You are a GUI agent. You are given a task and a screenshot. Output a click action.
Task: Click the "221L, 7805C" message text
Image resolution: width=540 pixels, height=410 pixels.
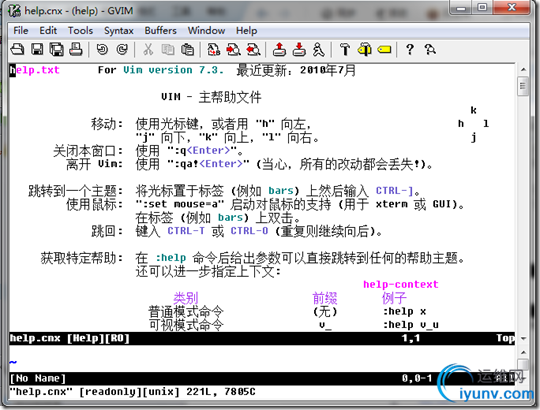click(x=221, y=392)
